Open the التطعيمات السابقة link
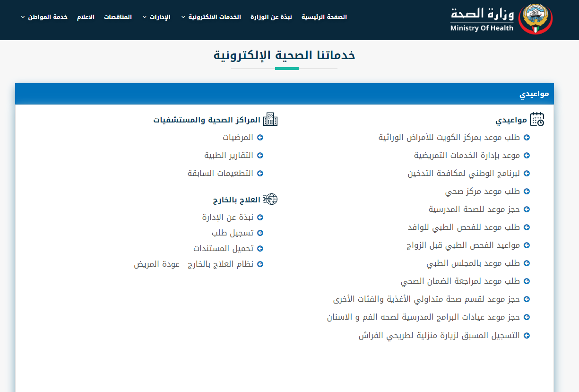The image size is (579, 392). click(x=220, y=174)
